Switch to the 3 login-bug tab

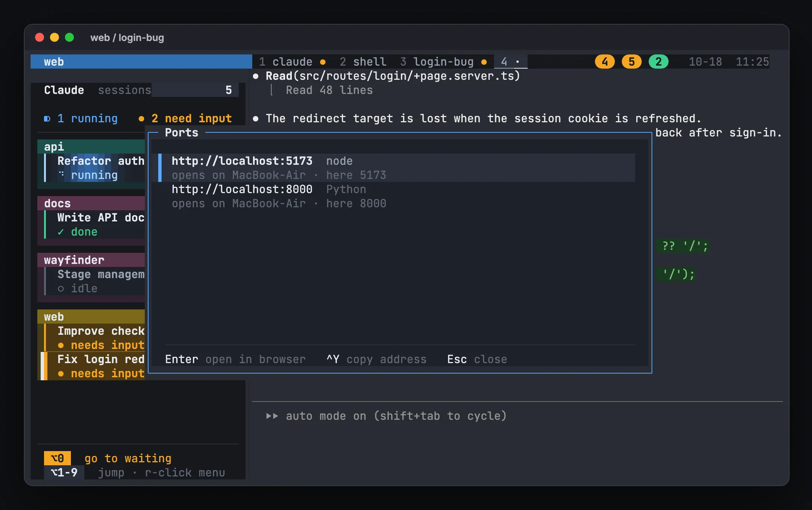tap(443, 62)
